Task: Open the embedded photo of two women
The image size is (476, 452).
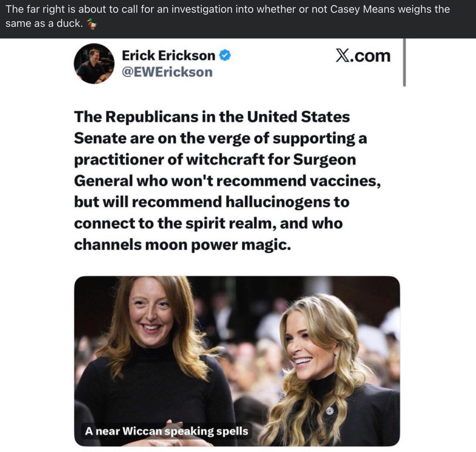Action: coord(237,361)
